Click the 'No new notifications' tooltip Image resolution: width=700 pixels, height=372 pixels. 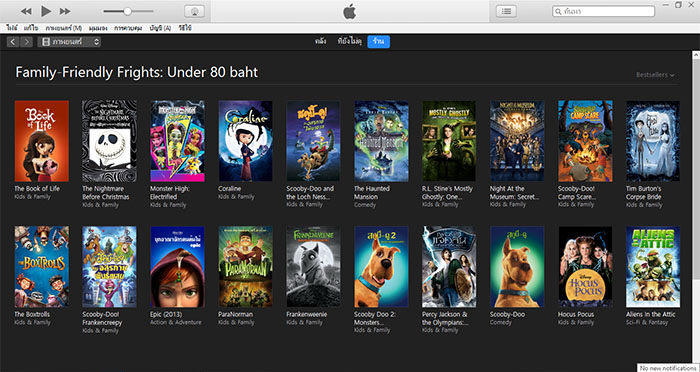coord(668,368)
